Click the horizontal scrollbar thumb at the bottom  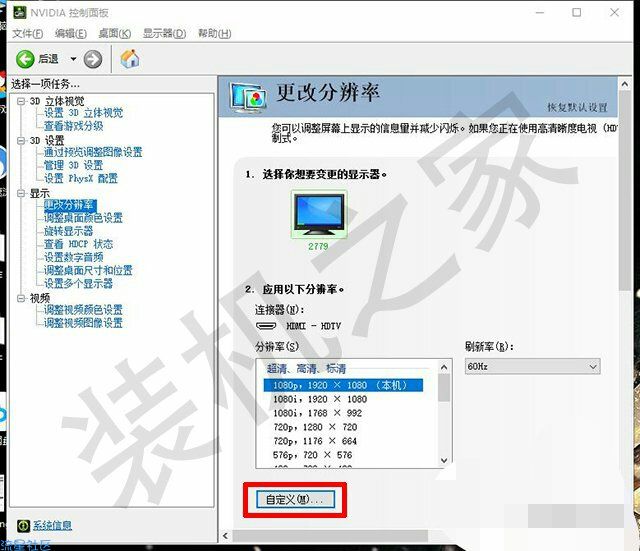coord(330,536)
